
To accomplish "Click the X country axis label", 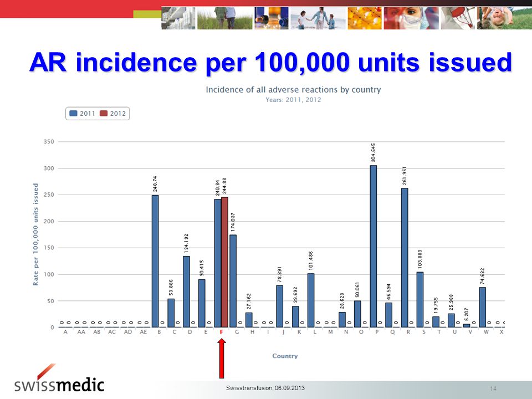I will 502,332.
